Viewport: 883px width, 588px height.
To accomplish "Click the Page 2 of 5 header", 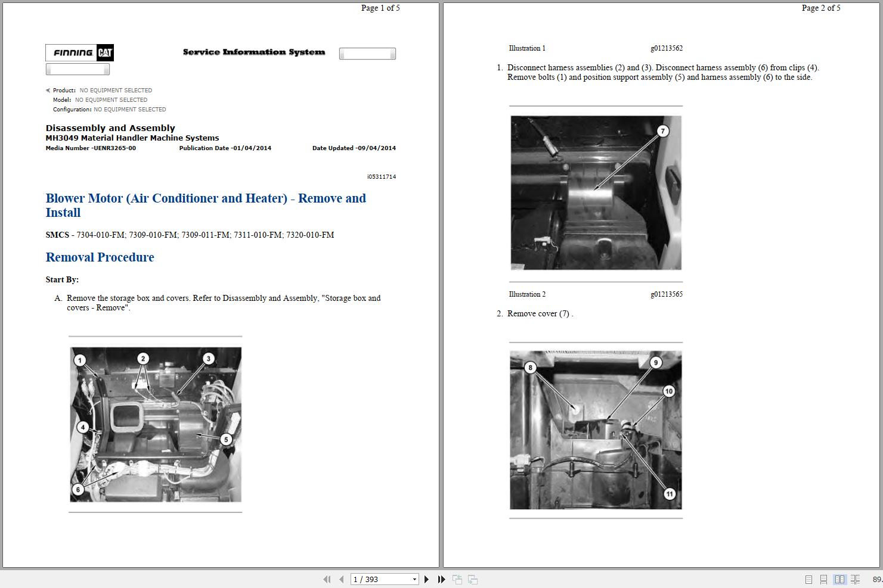I will tap(821, 8).
